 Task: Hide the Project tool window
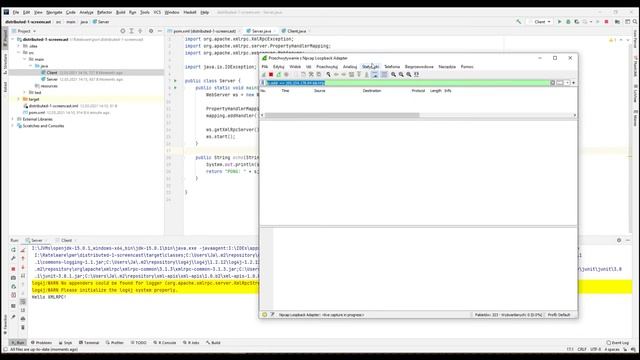click(160, 31)
